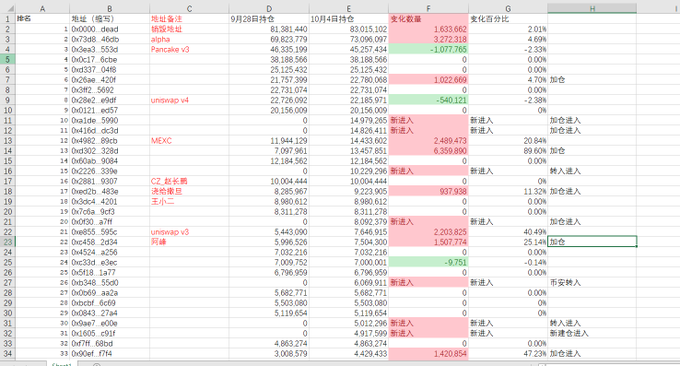Click the Select All corner button

click(x=7, y=8)
